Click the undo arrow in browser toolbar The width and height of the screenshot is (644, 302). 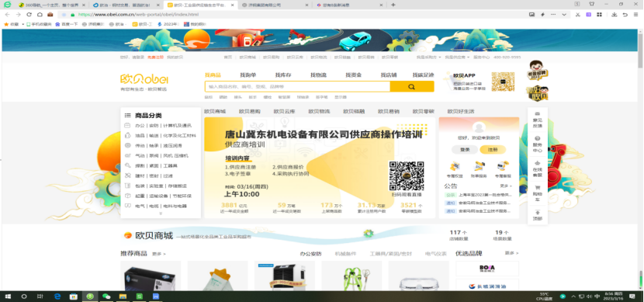coord(625,15)
